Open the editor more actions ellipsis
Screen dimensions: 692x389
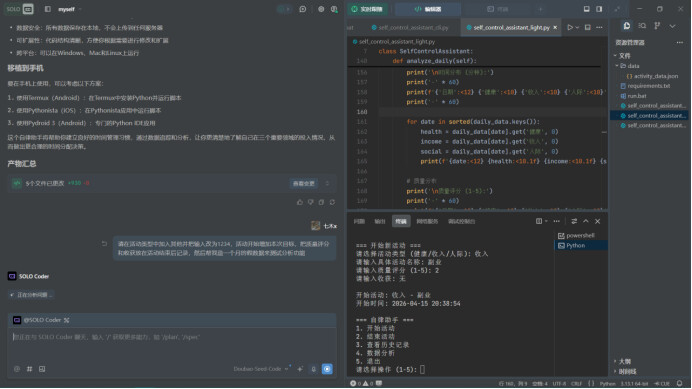599,27
